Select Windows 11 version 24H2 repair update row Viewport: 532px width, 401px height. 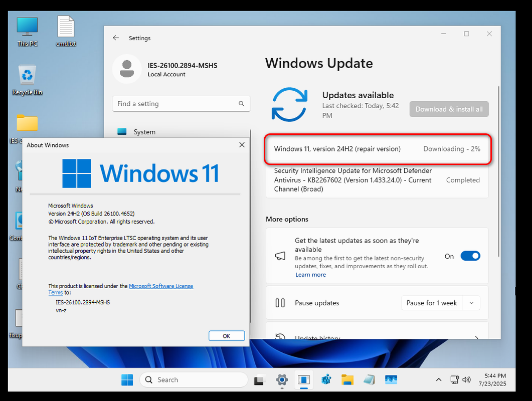[x=377, y=149]
